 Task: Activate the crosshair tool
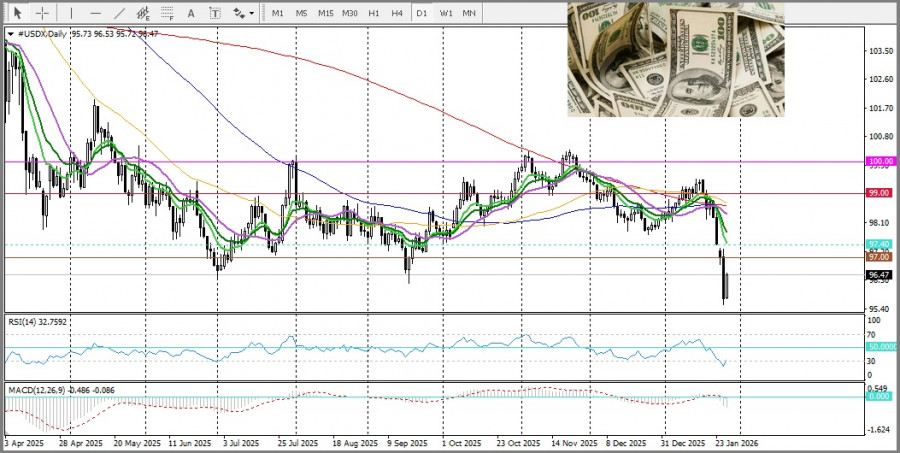(x=43, y=14)
